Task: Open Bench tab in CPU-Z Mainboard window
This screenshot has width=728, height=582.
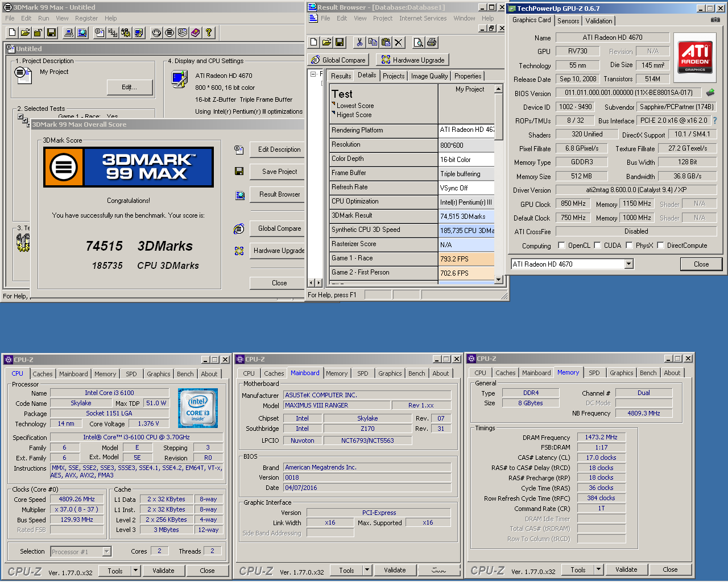Action: point(416,373)
